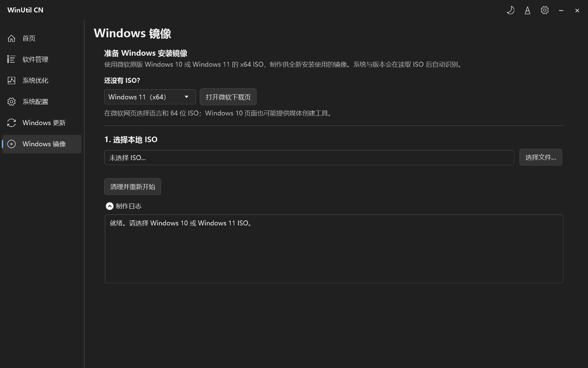
Task: Click the refresh icon beside Windows 更新
Action: pyautogui.click(x=11, y=123)
